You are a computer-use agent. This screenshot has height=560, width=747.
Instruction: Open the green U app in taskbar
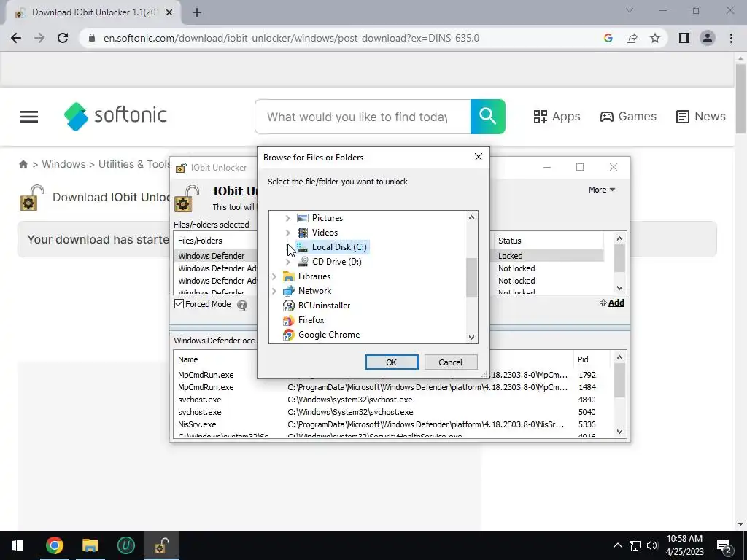125,545
